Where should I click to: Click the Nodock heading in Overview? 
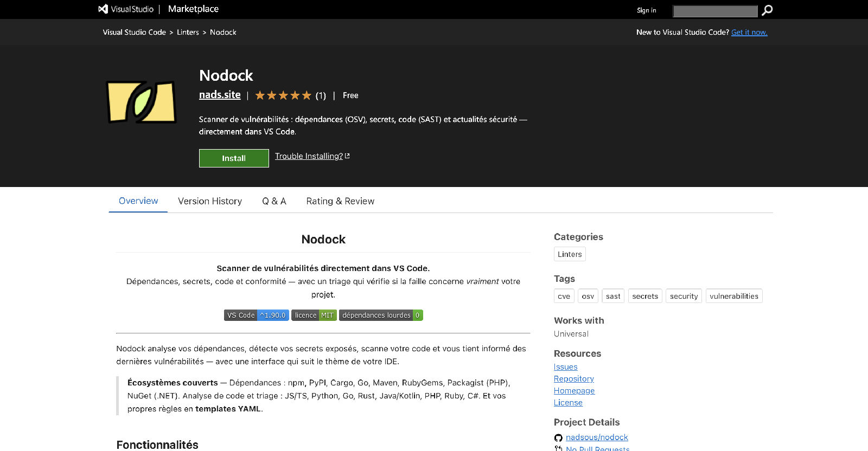tap(323, 240)
